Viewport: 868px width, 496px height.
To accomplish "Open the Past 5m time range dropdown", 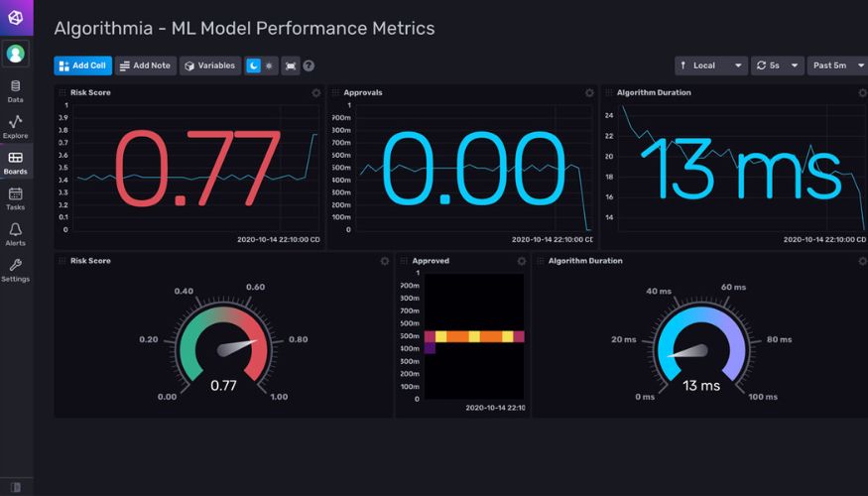I will [x=837, y=65].
